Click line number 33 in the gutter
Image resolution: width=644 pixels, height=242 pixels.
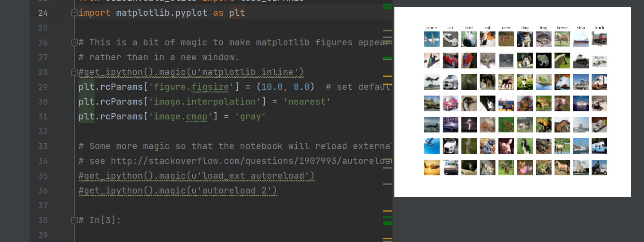tap(43, 146)
